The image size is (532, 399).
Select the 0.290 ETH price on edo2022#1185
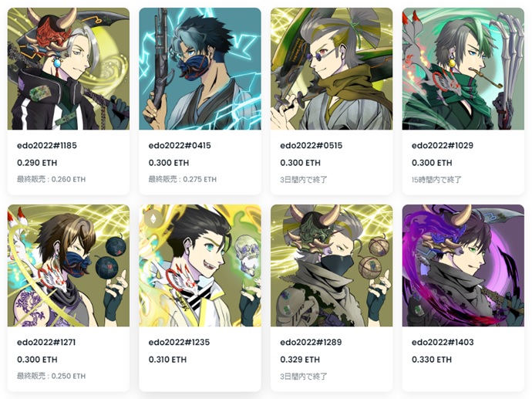coord(37,163)
